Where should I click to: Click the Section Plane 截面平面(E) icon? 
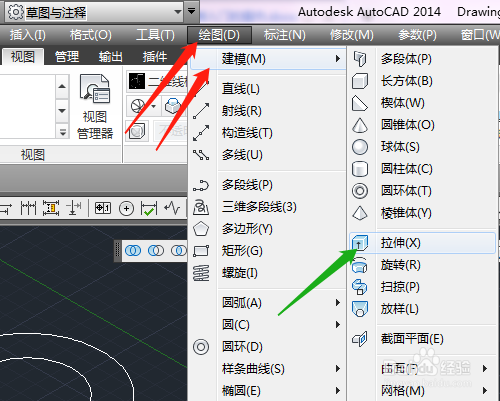(360, 339)
